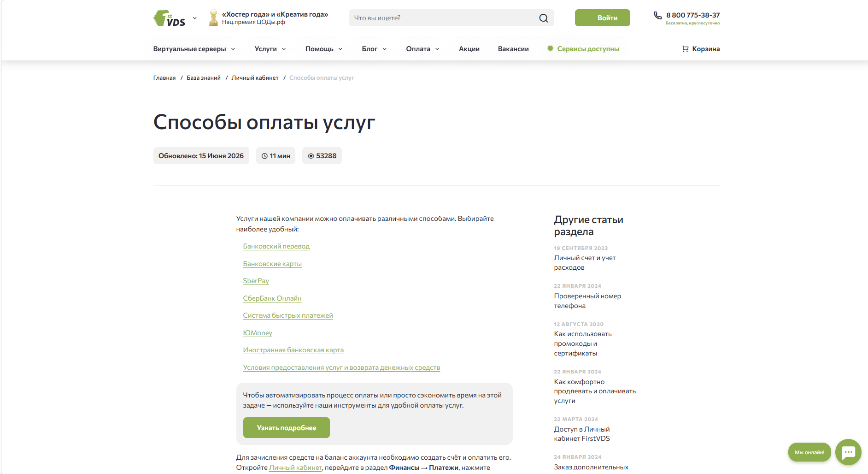868x474 pixels.
Task: Click the Обновлено: 15 Июня 2026 badge
Action: pyautogui.click(x=201, y=156)
